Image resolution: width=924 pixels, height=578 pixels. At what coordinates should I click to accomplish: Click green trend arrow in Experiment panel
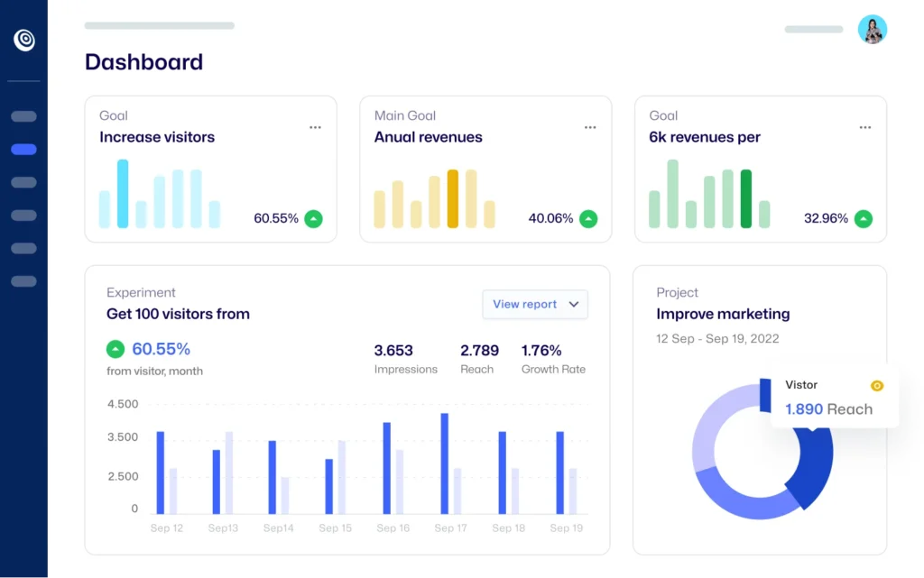coord(115,349)
